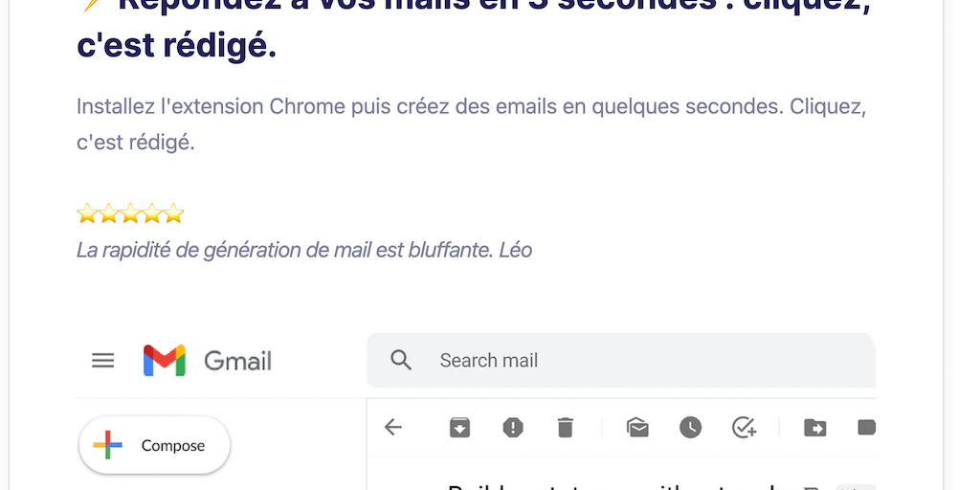Click the Gmail wordmark text
Image resolution: width=980 pixels, height=490 pixels.
(237, 361)
